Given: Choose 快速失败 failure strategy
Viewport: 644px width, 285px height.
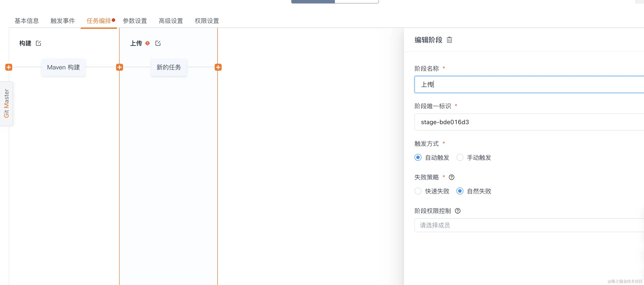Looking at the screenshot, I should (418, 191).
